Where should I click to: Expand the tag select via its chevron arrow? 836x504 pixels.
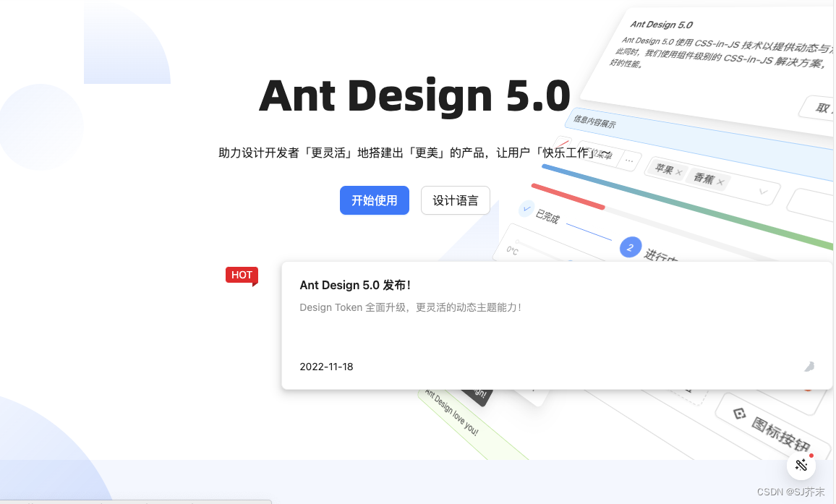pos(763,189)
